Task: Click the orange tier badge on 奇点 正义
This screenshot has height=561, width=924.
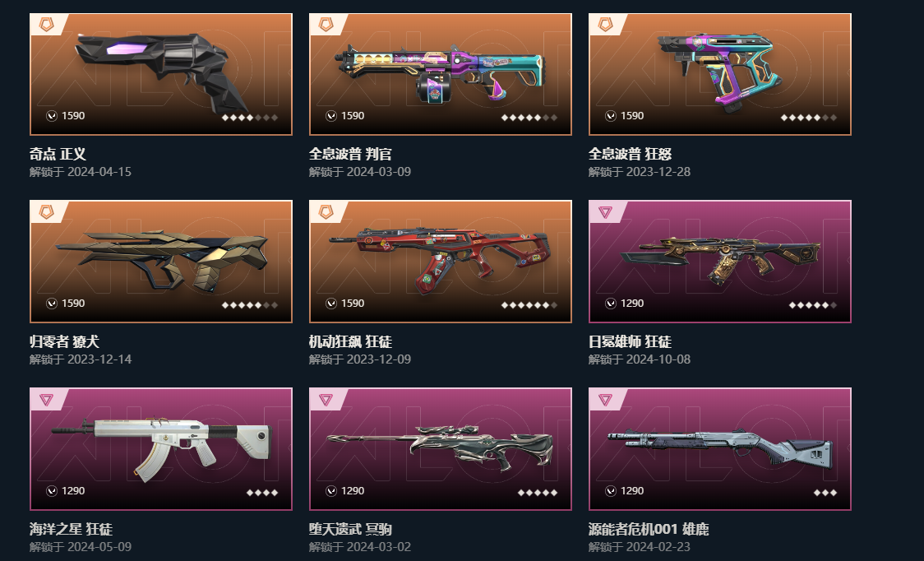Action: pyautogui.click(x=46, y=25)
